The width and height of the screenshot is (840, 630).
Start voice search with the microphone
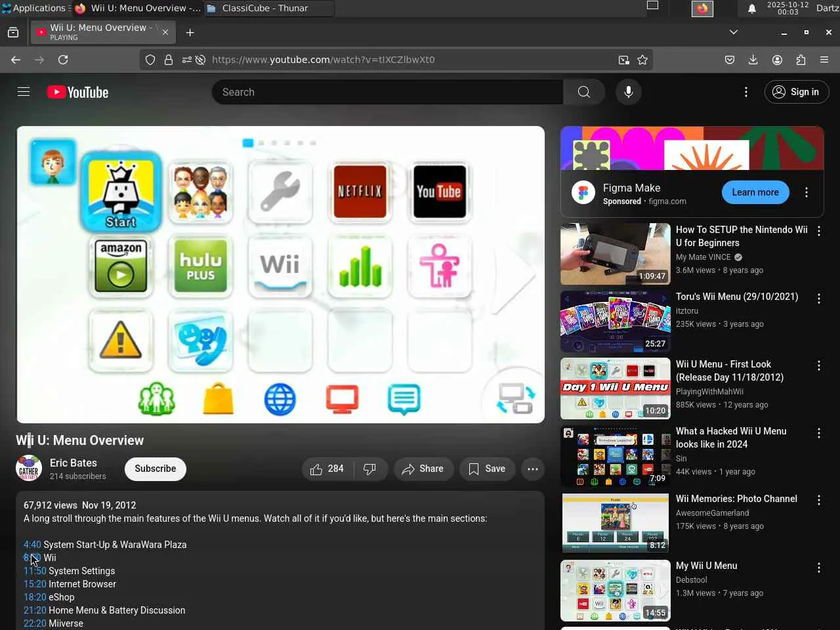point(629,92)
